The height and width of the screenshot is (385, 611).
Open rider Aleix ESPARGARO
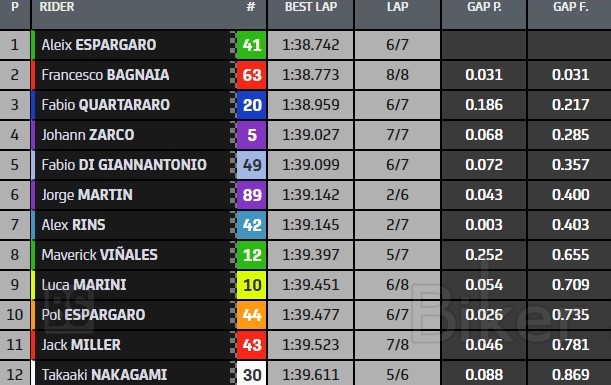[x=99, y=45]
